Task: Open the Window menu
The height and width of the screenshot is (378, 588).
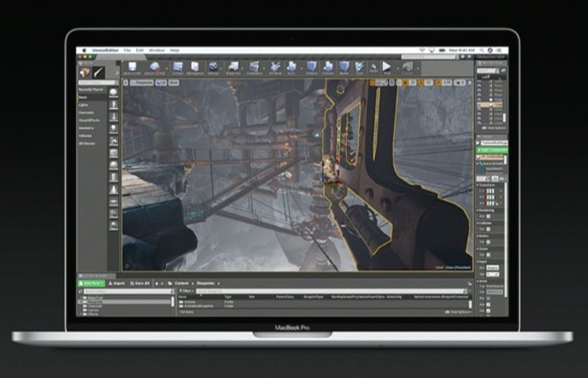Action: point(156,51)
